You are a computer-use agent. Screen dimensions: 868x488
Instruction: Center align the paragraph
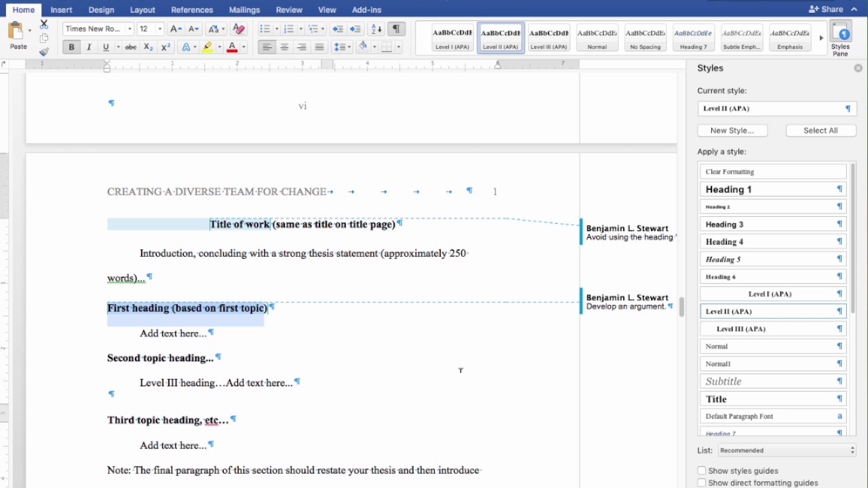(284, 47)
